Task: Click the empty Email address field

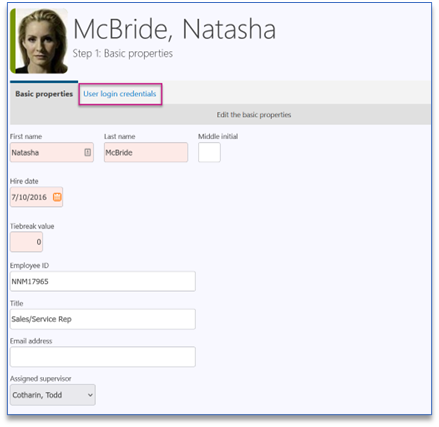Action: click(x=103, y=357)
